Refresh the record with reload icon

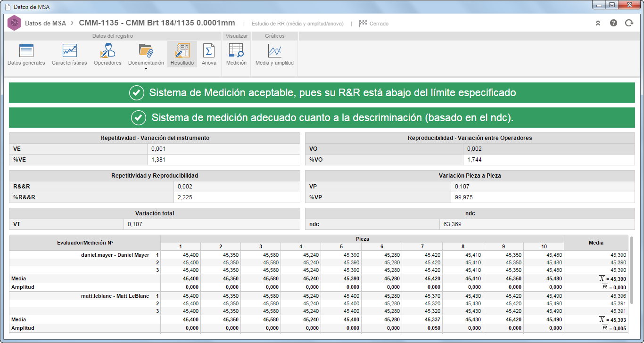(x=629, y=23)
